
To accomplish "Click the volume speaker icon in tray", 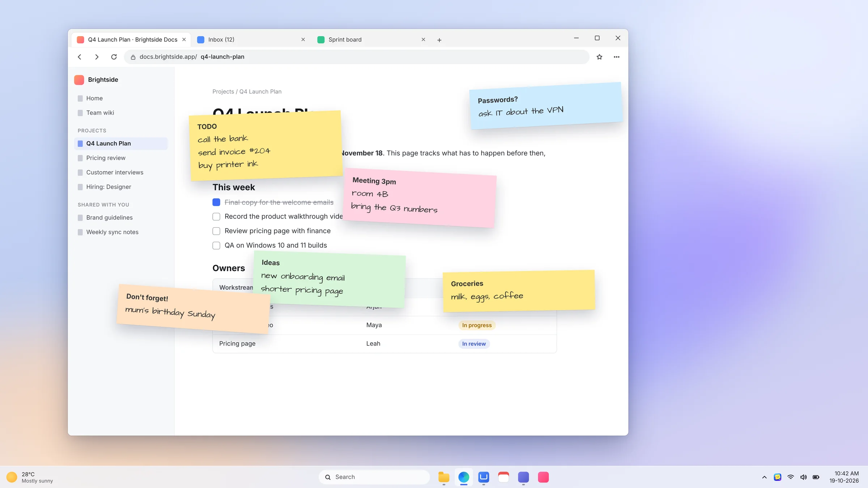I will coord(803,477).
